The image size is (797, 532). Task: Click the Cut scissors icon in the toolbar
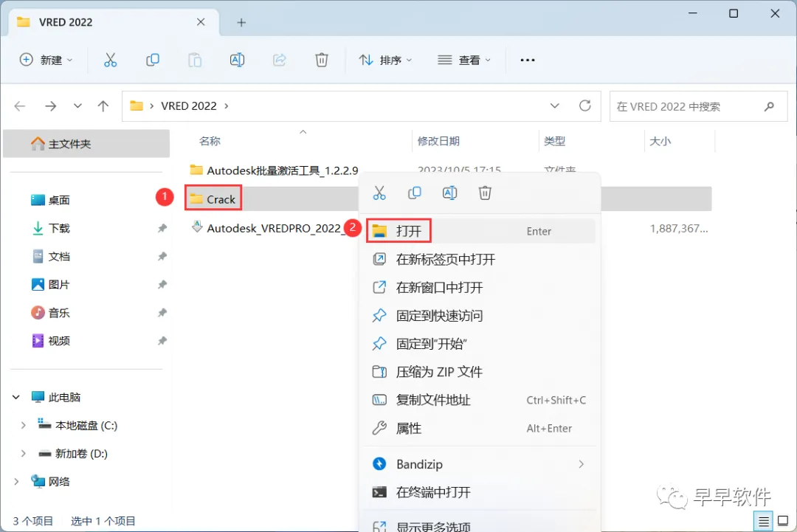click(x=110, y=60)
